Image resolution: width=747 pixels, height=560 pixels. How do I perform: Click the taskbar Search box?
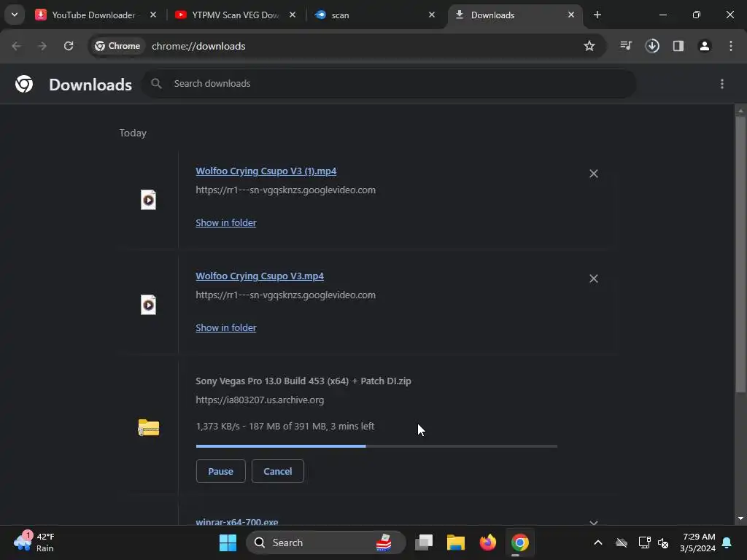[x=326, y=542]
